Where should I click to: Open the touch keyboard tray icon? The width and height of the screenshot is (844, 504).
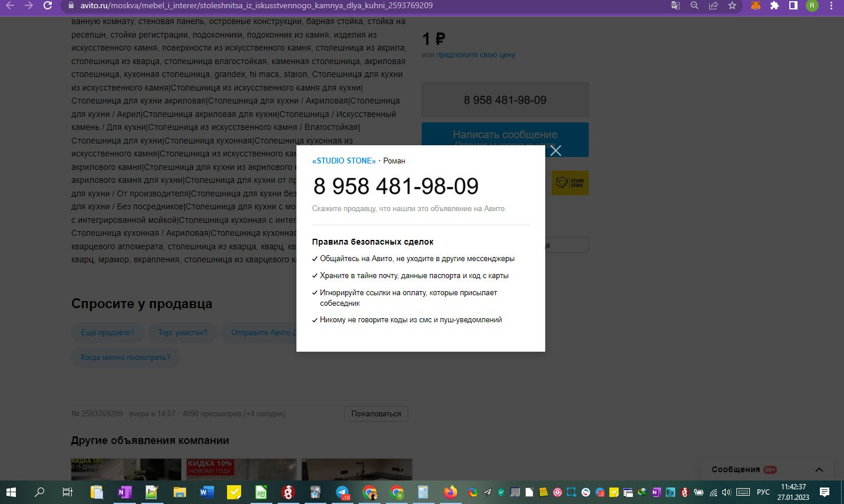click(743, 492)
